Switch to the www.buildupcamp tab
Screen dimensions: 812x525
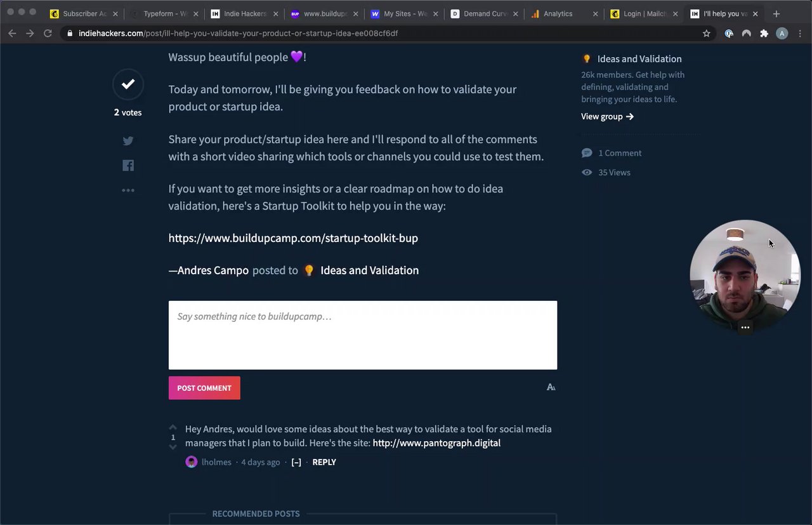tap(325, 13)
